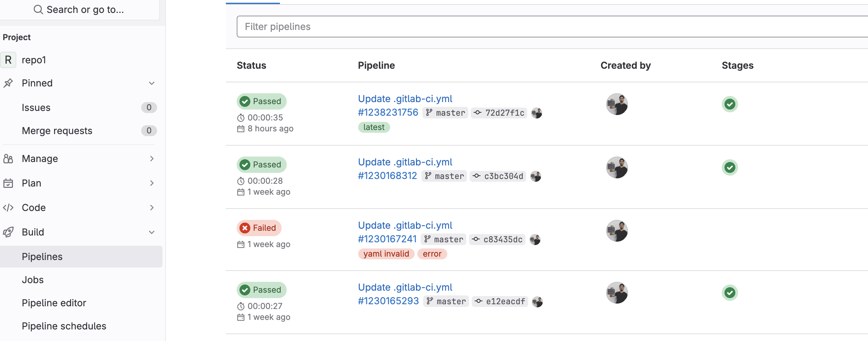Image resolution: width=868 pixels, height=341 pixels.
Task: Open the Jobs page
Action: 33,280
